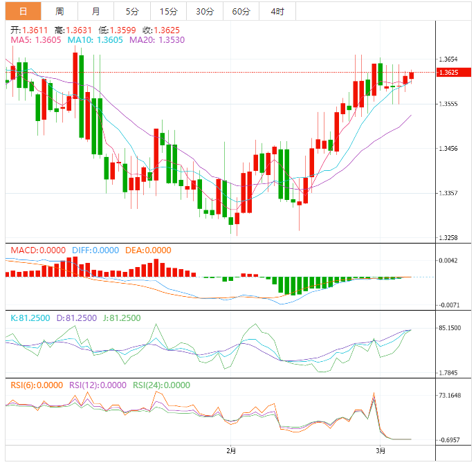The image size is (476, 467).
Task: Select the 周 (weekly) tab
Action: click(59, 11)
